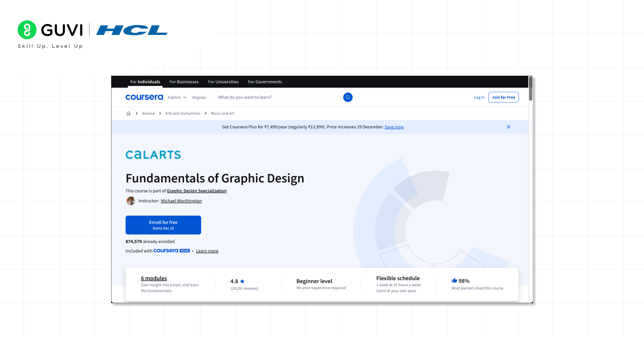The width and height of the screenshot is (644, 338).
Task: Click the Coursera logo
Action: pyautogui.click(x=144, y=97)
